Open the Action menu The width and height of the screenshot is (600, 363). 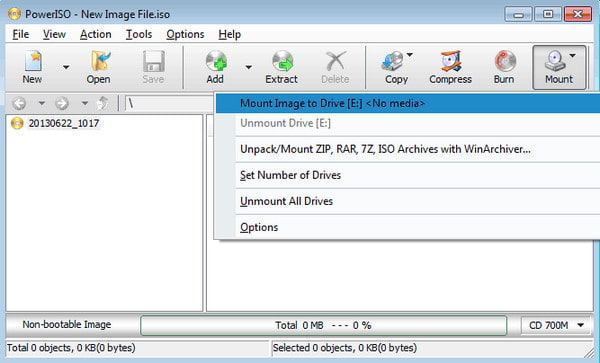[x=96, y=34]
